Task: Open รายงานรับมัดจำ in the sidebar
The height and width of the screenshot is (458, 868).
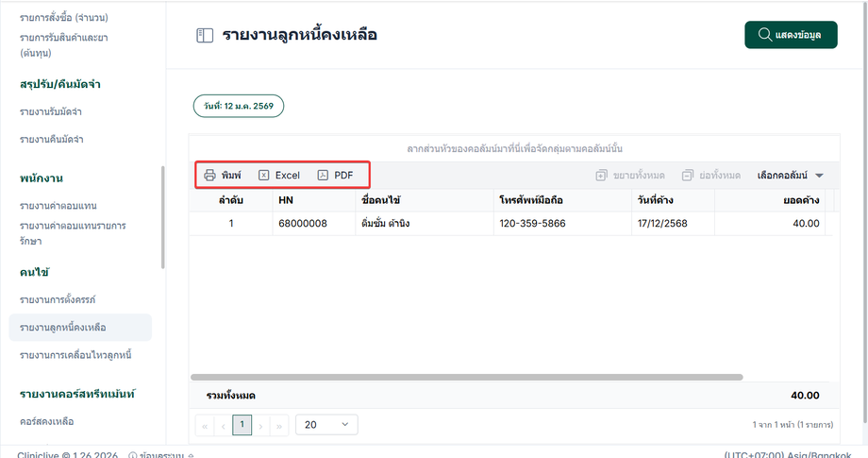Action: tap(50, 111)
